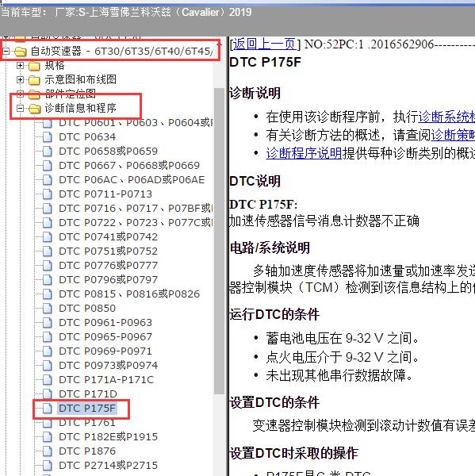The image size is (475, 476).
Task: Click the document icon for DTC P1876
Action: click(x=48, y=451)
